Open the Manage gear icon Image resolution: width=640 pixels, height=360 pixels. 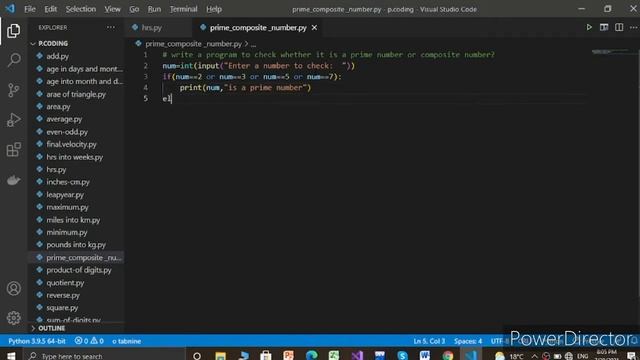coord(13,318)
